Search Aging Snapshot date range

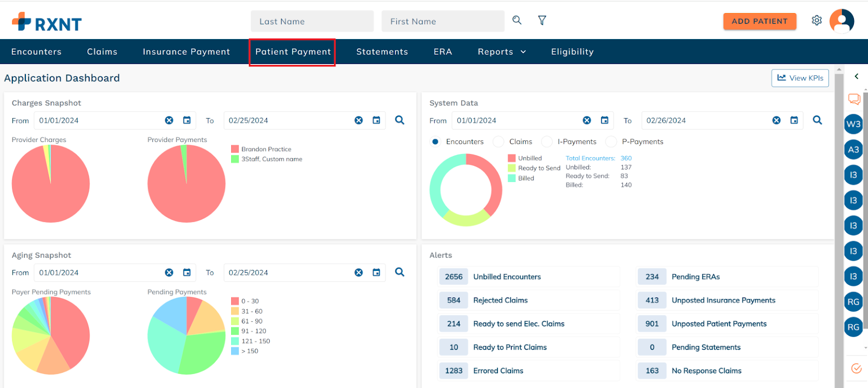tap(400, 272)
